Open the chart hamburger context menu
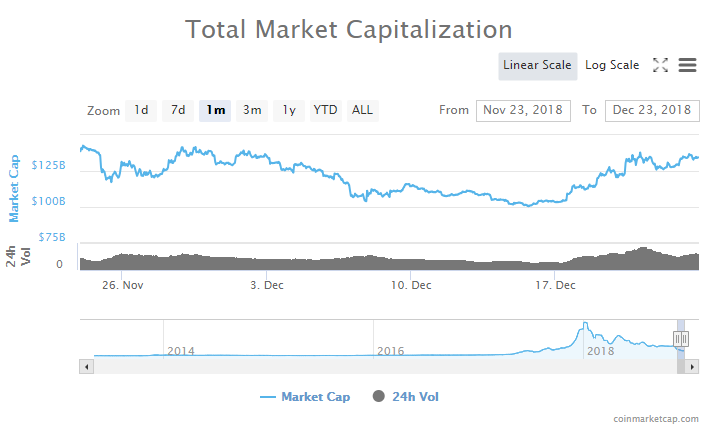Viewport: 718px width, 431px height. (x=687, y=65)
